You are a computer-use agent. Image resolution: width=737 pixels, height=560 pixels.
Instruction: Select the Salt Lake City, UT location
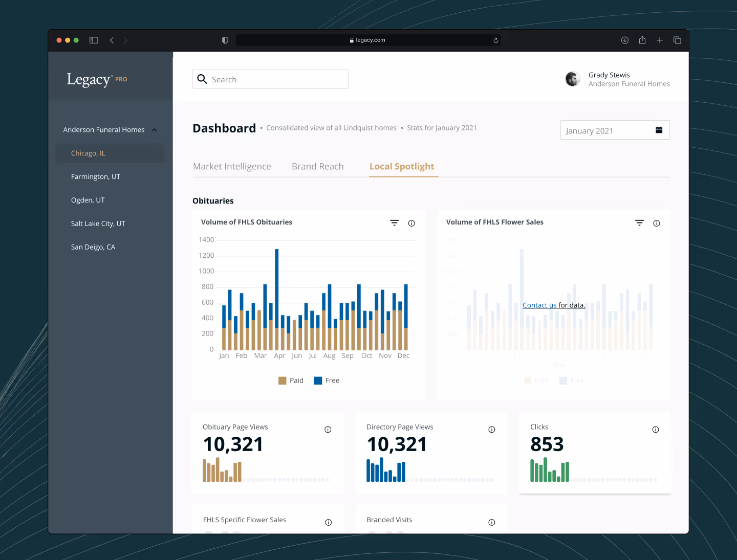pos(98,223)
